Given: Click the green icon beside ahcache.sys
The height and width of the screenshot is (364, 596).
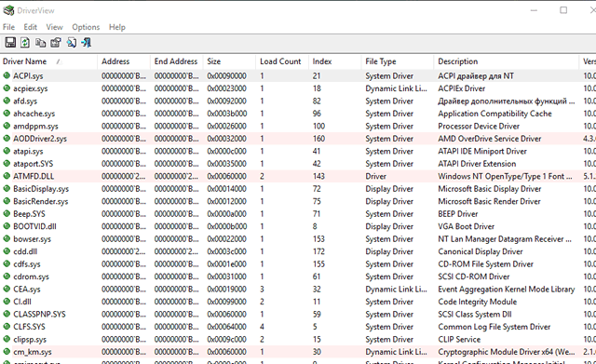Looking at the screenshot, I should coord(7,114).
